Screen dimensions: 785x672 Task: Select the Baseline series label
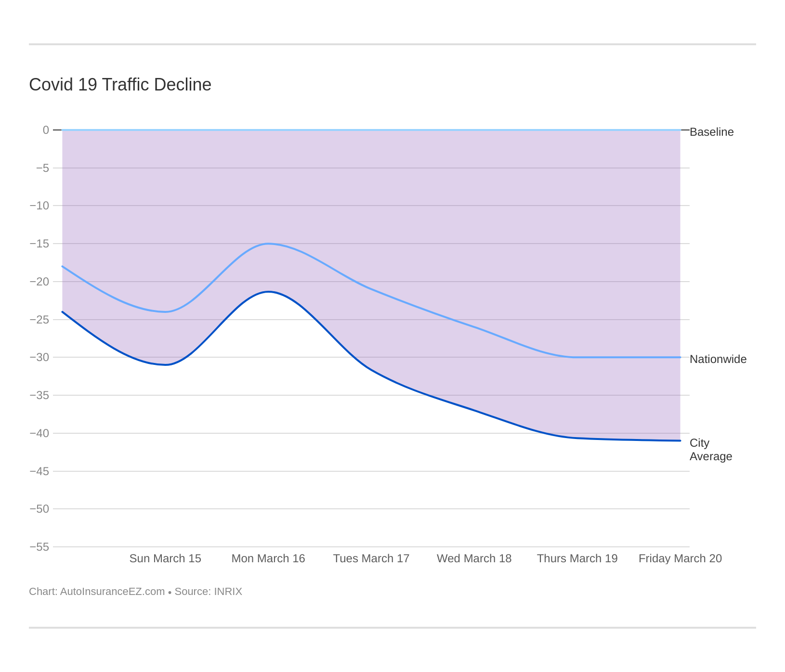(x=711, y=132)
